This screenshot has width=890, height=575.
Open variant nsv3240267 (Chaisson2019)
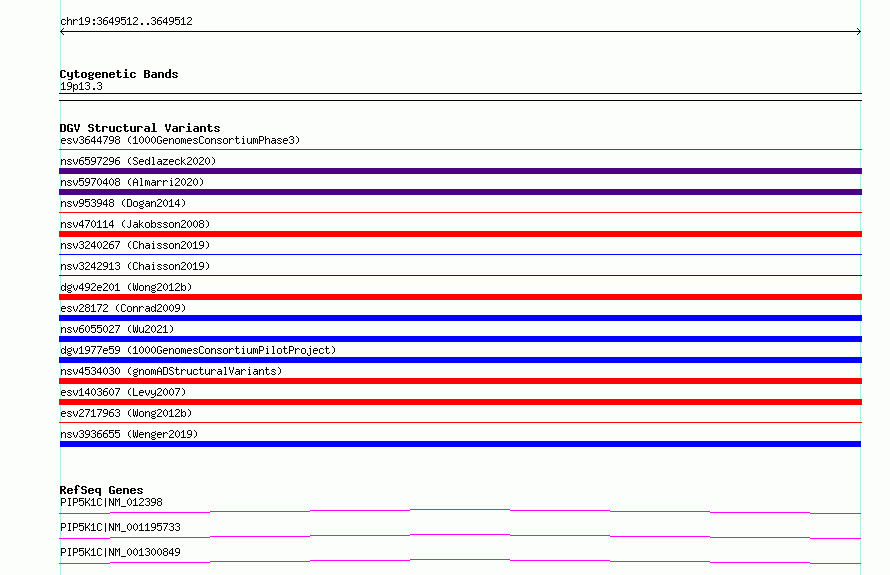[135, 245]
